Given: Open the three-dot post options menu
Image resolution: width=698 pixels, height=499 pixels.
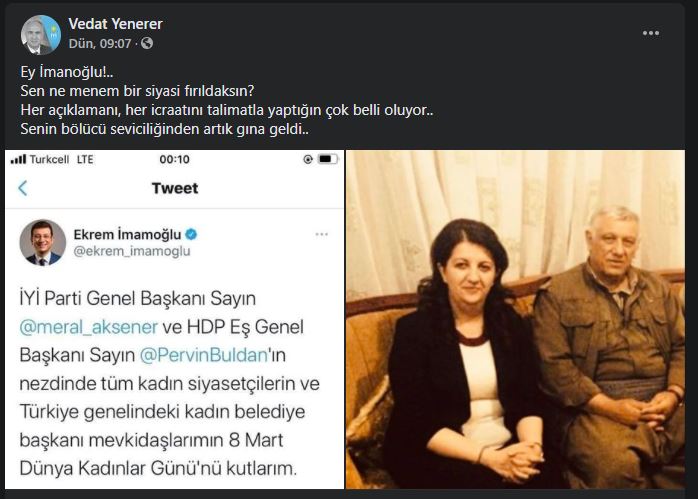Looking at the screenshot, I should (650, 33).
